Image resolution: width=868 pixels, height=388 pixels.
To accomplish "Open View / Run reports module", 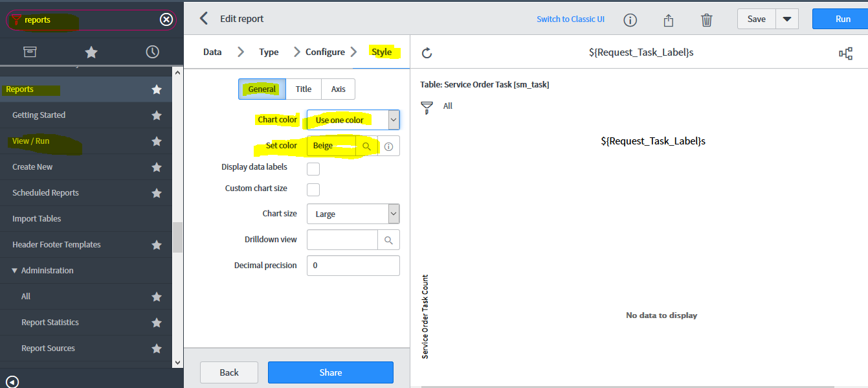I will coord(31,141).
